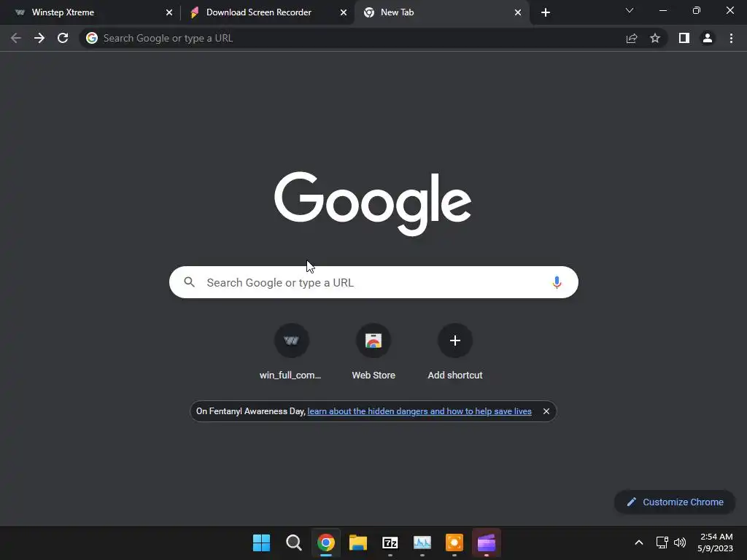This screenshot has width=747, height=560.
Task: Open the purple clapperboard app in the taskbar
Action: (487, 542)
